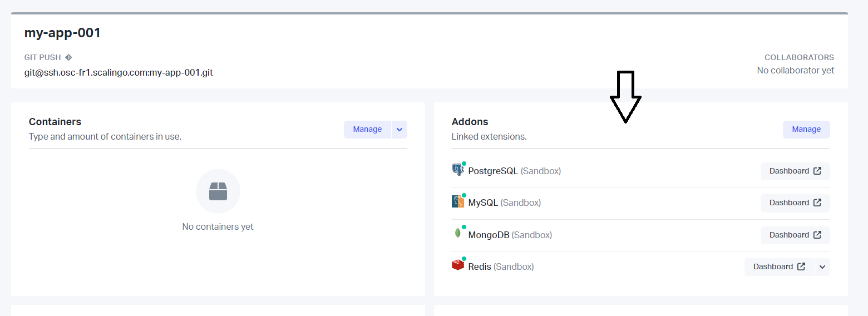Screen dimensions: 868x316
Task: Click the COLLABORATORS label
Action: [799, 57]
